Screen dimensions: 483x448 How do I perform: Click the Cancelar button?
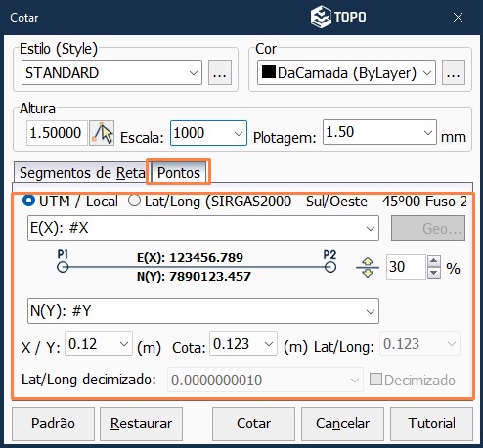click(x=342, y=424)
